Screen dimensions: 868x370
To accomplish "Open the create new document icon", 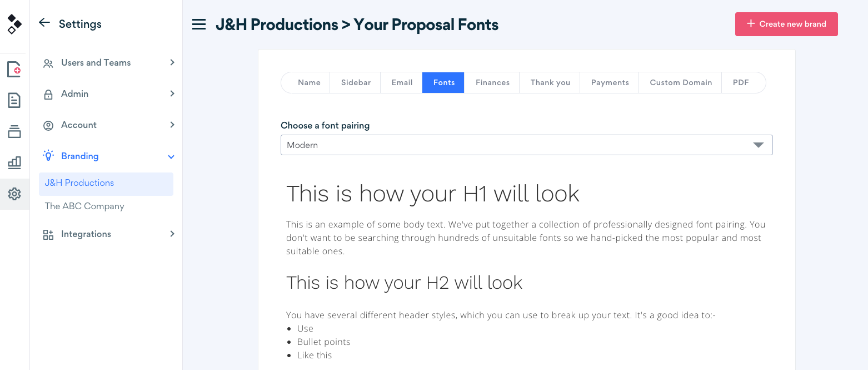I will [x=14, y=69].
